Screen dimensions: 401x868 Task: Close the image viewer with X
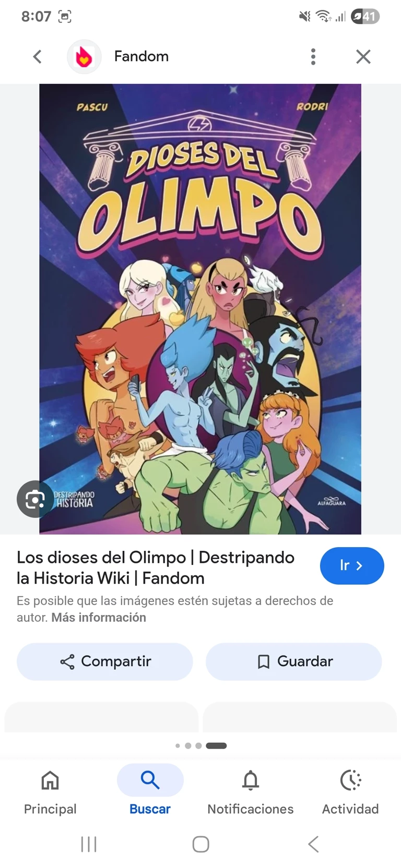363,56
